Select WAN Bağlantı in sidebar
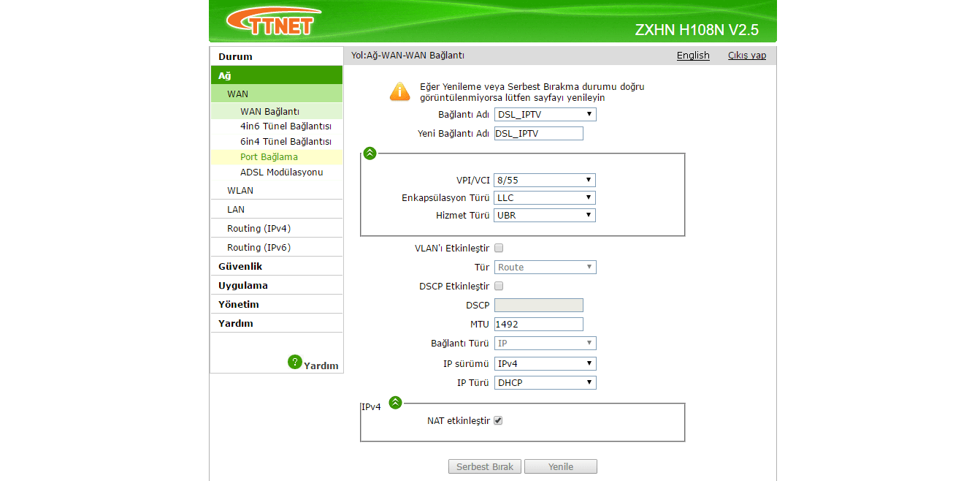Viewport: 980px width, 481px height. click(277, 111)
